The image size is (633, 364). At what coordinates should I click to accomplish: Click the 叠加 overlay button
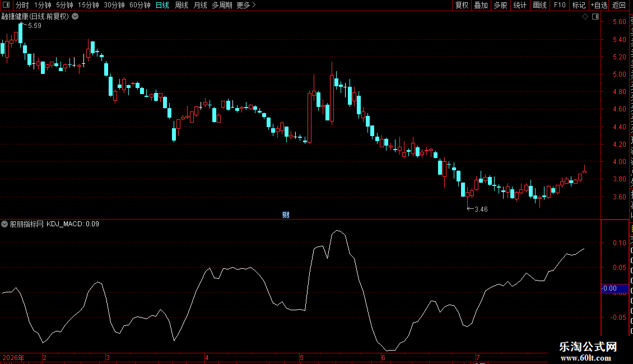(x=481, y=5)
